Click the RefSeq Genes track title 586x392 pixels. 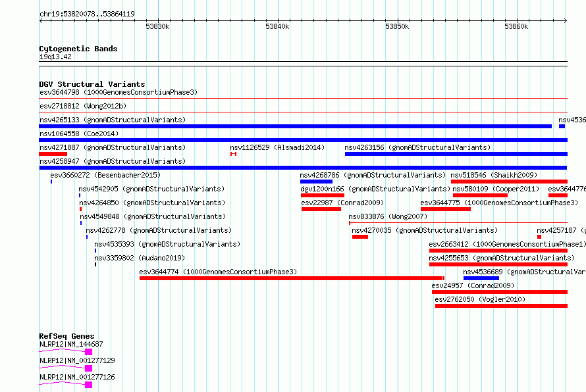click(67, 336)
